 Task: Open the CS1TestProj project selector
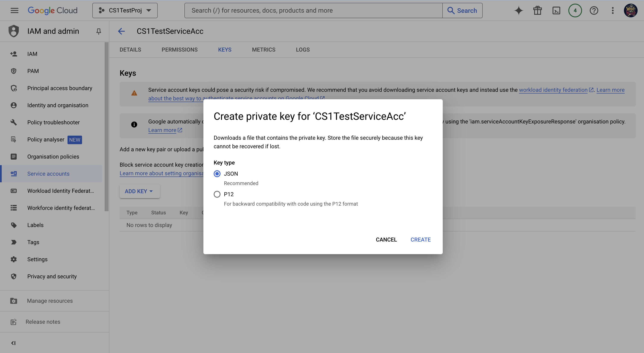pyautogui.click(x=125, y=10)
